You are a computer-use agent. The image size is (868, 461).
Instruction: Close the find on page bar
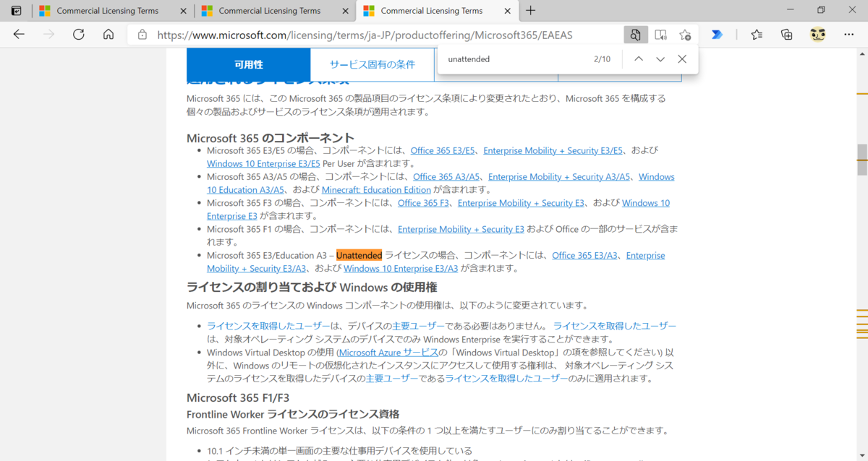(x=681, y=59)
